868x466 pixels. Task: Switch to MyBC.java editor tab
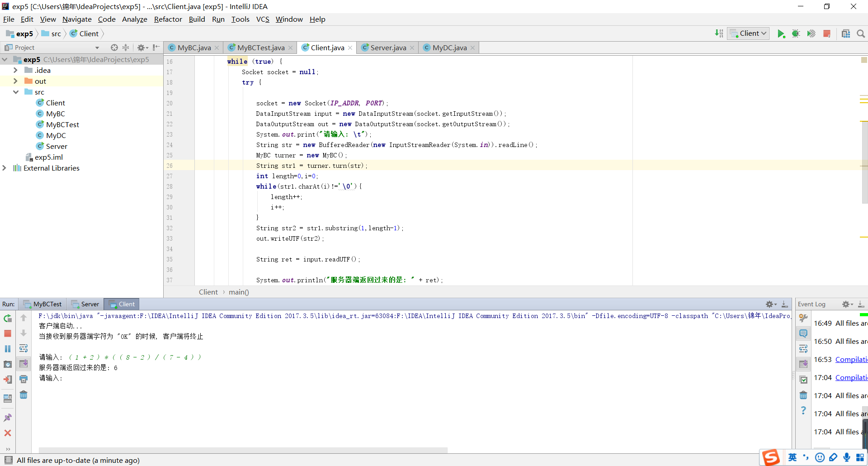[194, 48]
